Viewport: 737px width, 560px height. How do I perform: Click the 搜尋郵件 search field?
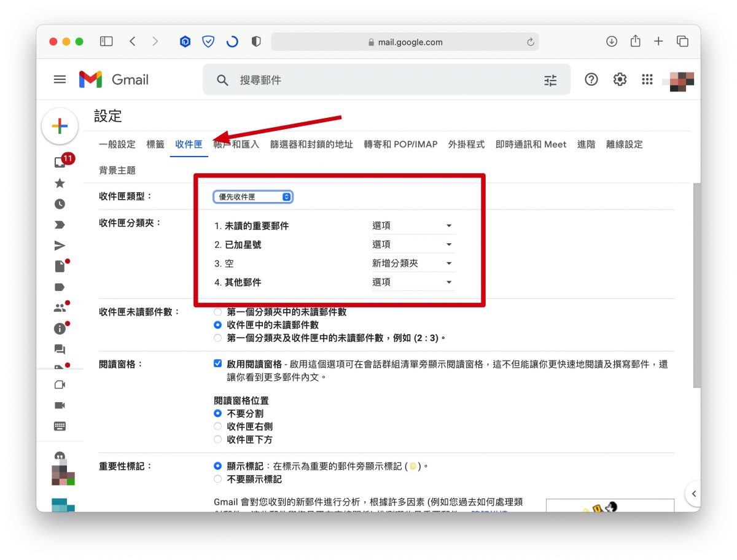[387, 80]
